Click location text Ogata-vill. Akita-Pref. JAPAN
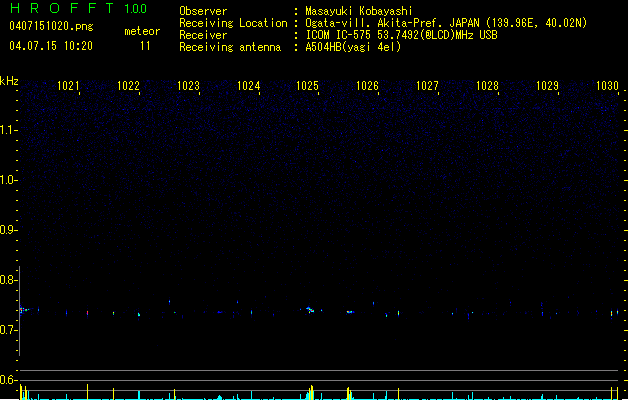The height and width of the screenshot is (400, 629). click(392, 23)
